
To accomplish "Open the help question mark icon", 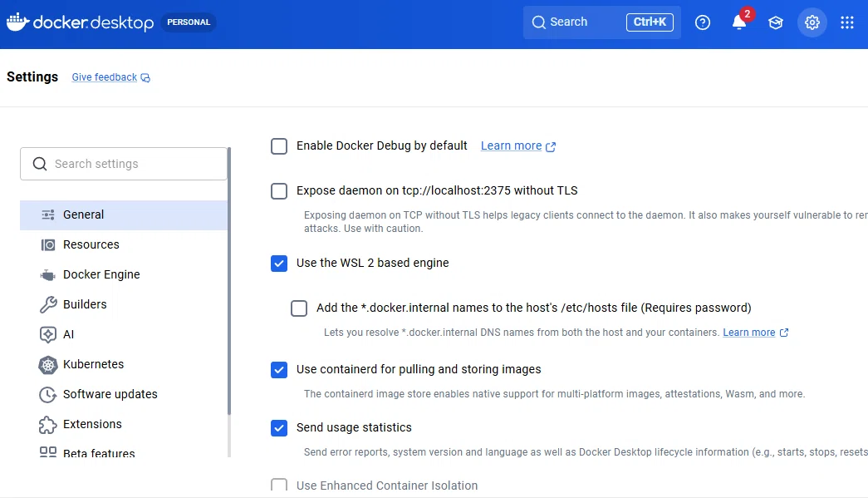I will click(x=703, y=22).
